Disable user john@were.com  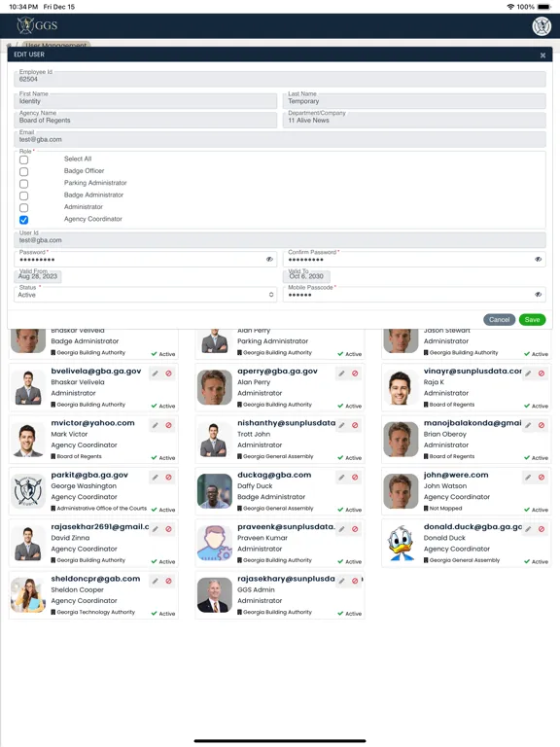[542, 477]
